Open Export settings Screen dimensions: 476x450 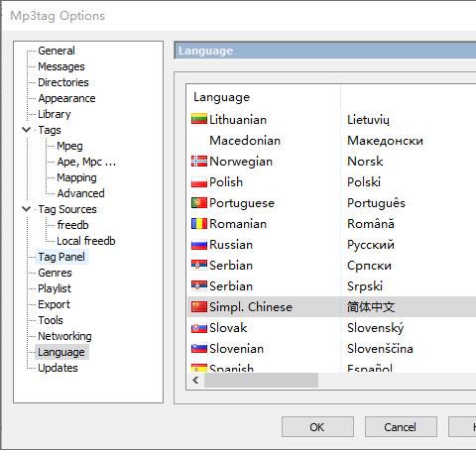[54, 304]
